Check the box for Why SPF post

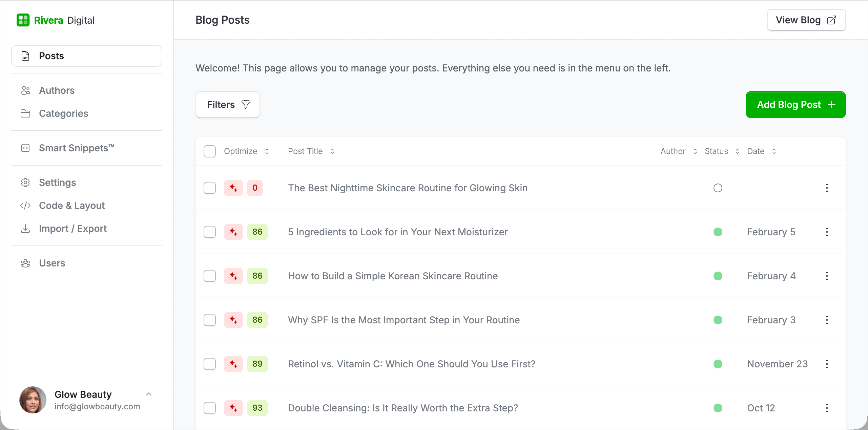210,320
